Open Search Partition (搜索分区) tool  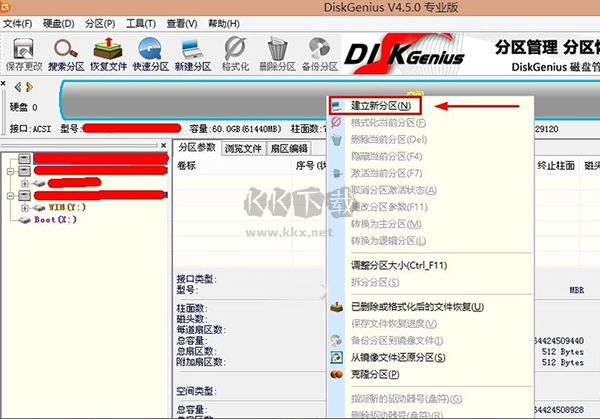coord(66,54)
